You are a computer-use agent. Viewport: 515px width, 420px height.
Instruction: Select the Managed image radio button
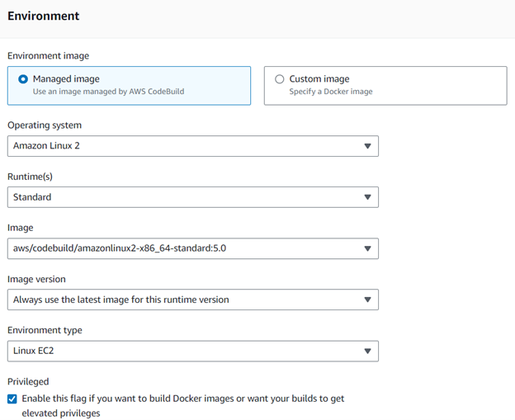[23, 79]
